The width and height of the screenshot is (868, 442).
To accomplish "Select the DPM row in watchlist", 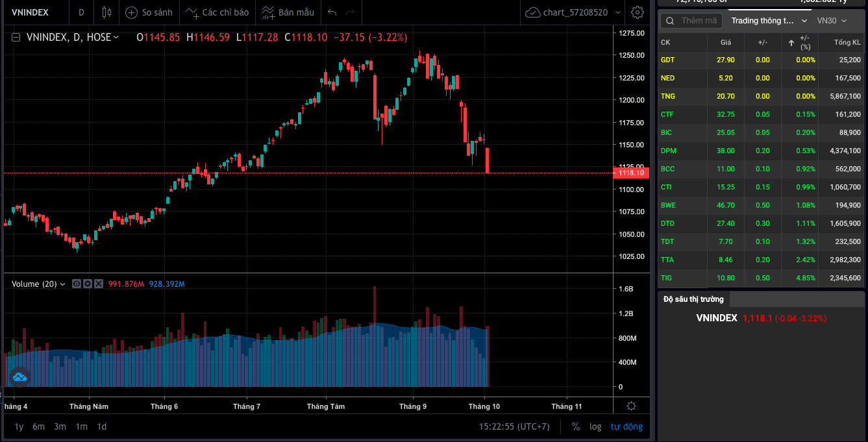I will click(x=762, y=151).
